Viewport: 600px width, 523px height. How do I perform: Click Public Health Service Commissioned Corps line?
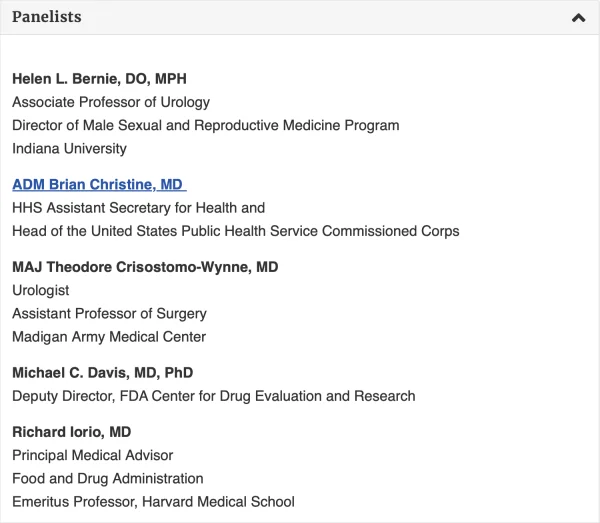tap(235, 231)
